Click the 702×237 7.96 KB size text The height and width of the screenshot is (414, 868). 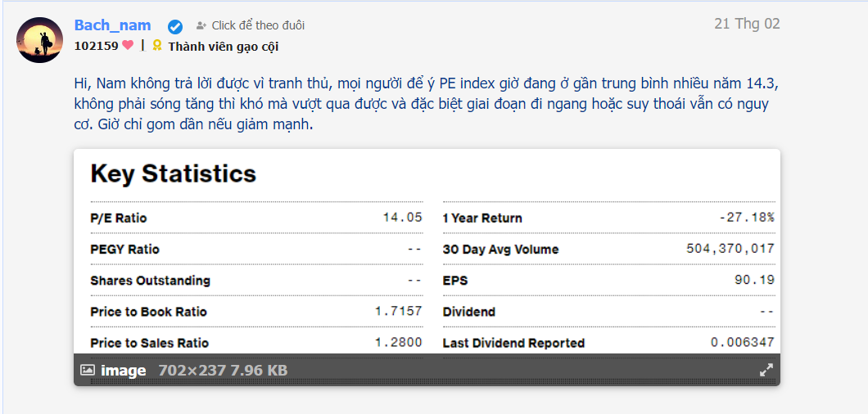tap(223, 371)
